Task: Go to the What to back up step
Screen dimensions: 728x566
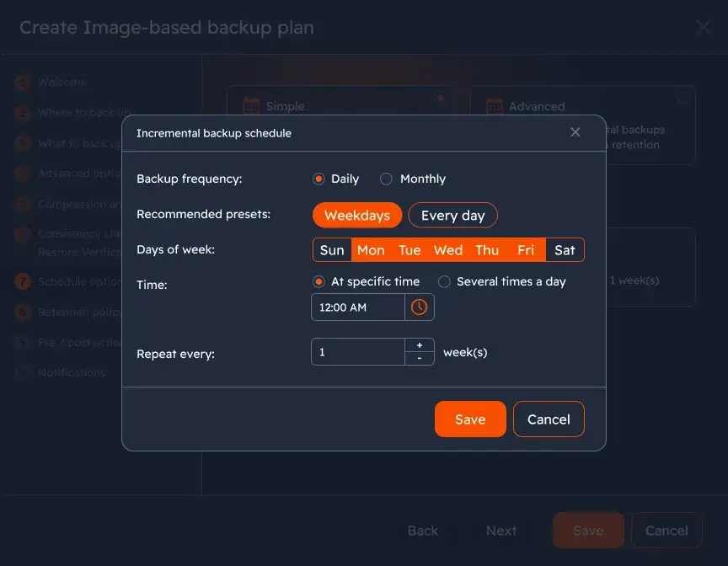Action: (x=21, y=143)
